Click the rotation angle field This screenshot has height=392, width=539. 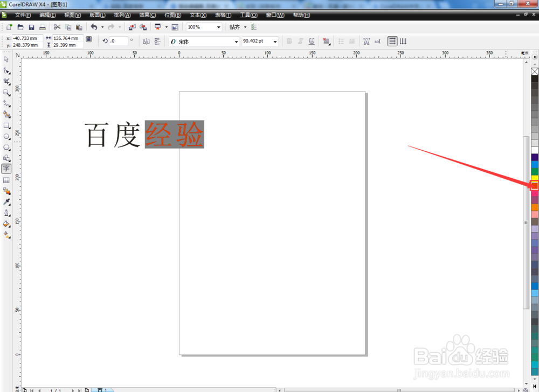pos(119,41)
